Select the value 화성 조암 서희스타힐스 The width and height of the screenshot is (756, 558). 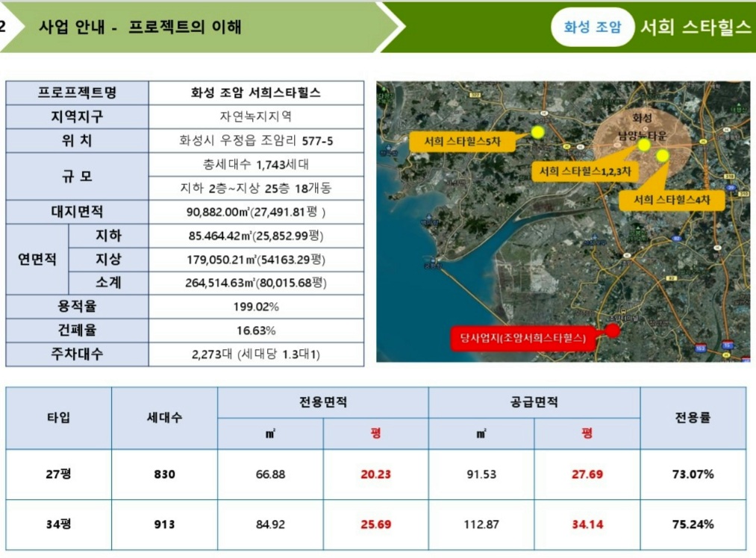255,93
